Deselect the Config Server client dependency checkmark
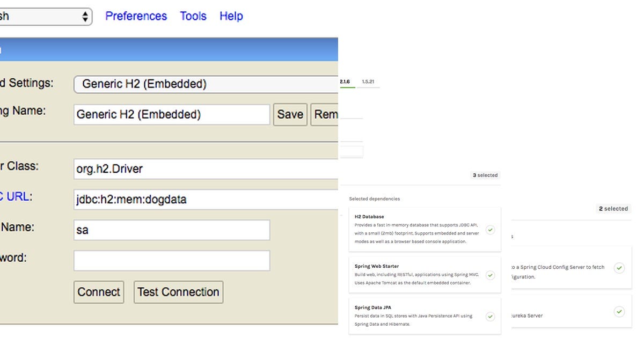Screen dimensions: 644x338 [x=619, y=268]
